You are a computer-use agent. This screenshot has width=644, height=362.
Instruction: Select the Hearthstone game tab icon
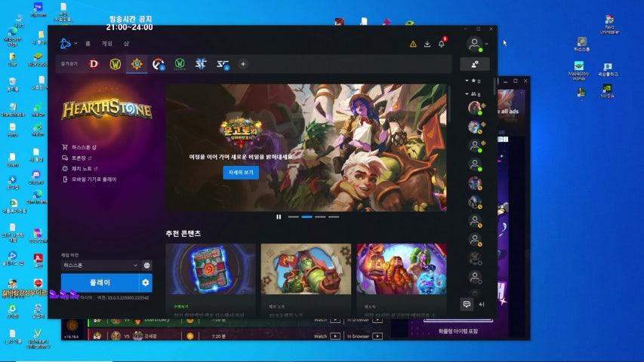[137, 64]
